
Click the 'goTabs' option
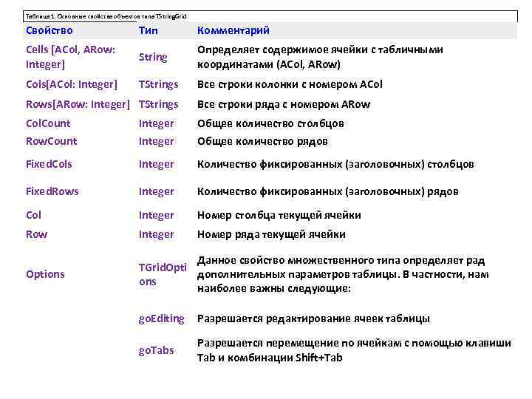[x=156, y=350]
